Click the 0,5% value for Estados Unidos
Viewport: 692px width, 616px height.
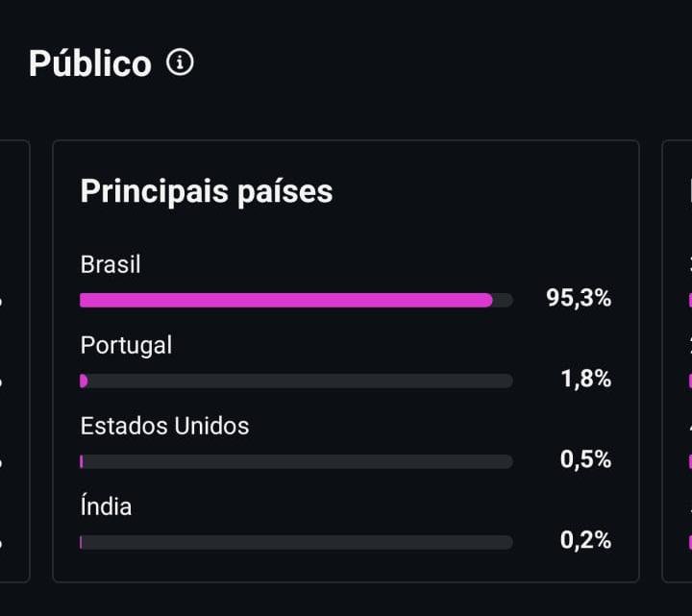(585, 459)
